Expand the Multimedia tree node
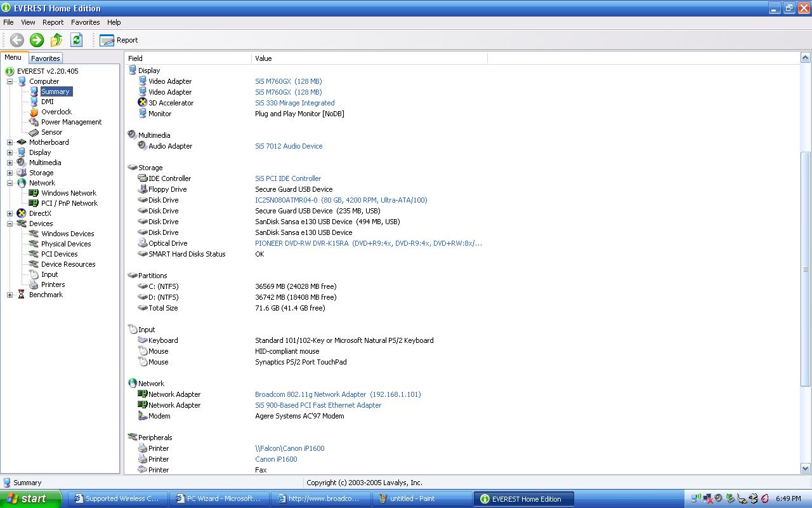 tap(10, 163)
